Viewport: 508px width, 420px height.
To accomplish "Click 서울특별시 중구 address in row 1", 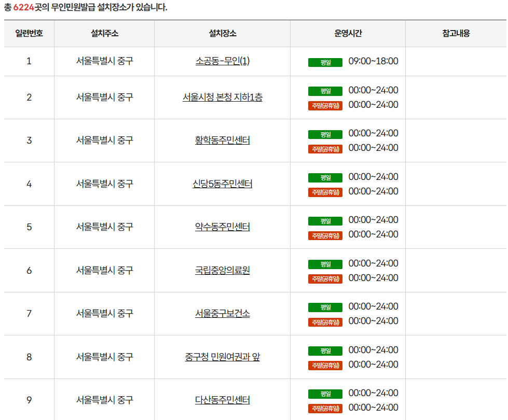I will tap(104, 61).
